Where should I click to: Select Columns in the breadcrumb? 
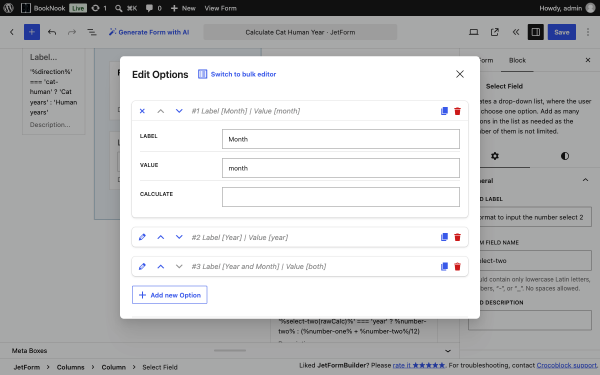(x=70, y=367)
